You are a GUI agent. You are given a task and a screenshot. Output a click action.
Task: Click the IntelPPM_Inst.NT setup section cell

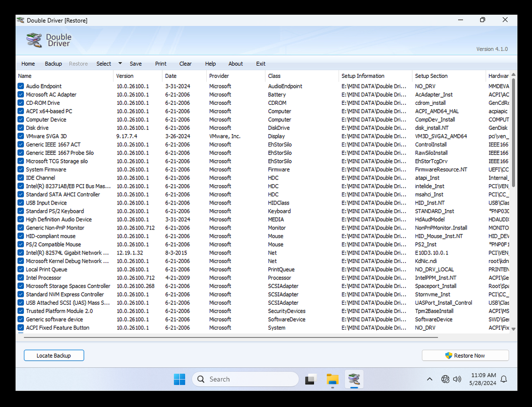point(436,278)
